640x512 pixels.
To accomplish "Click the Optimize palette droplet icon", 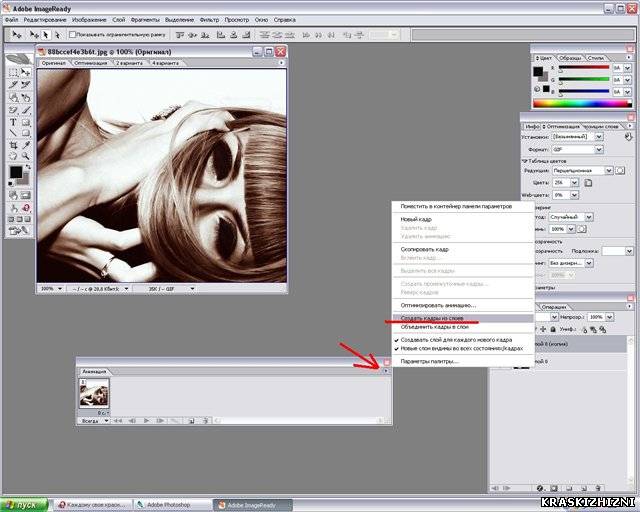I will pos(629,137).
